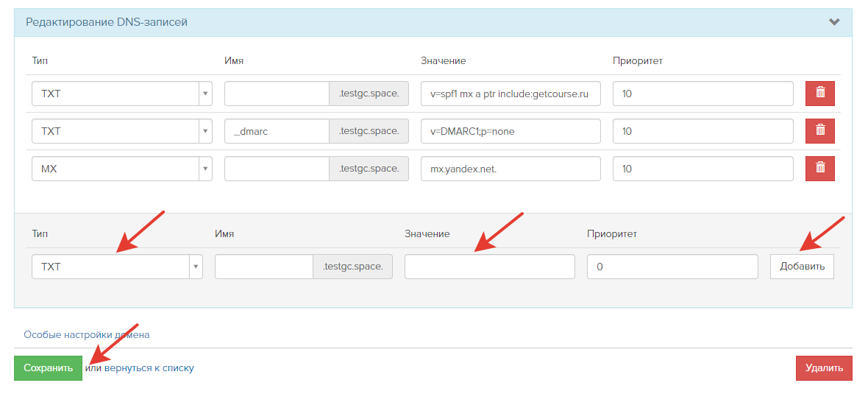Click the Приоритет field showing 0
This screenshot has width=868, height=394.
coord(672,267)
